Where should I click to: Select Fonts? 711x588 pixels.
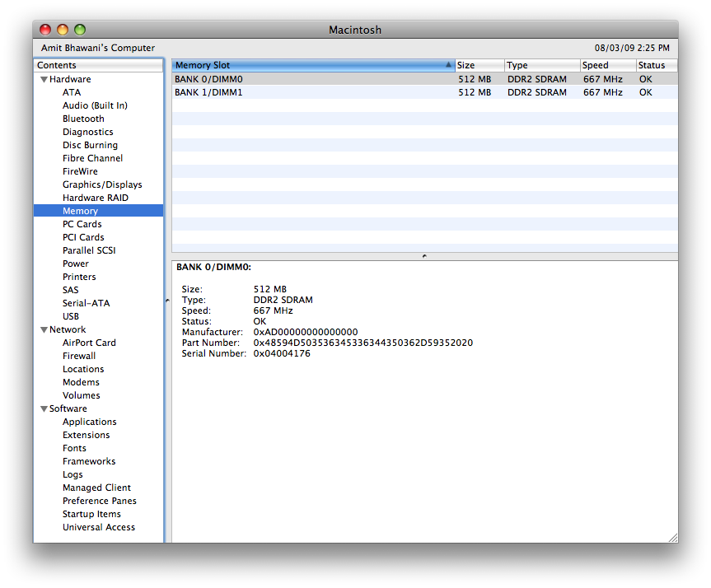[x=74, y=448]
